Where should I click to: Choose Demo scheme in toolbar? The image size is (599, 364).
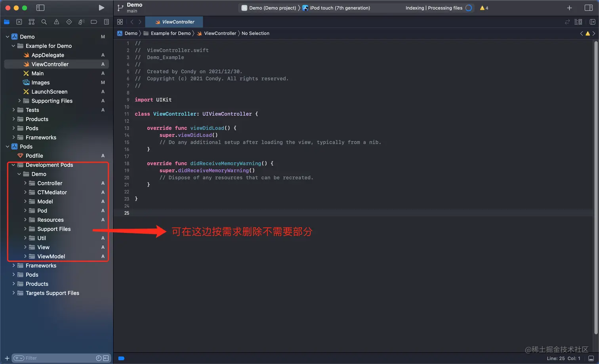point(269,8)
